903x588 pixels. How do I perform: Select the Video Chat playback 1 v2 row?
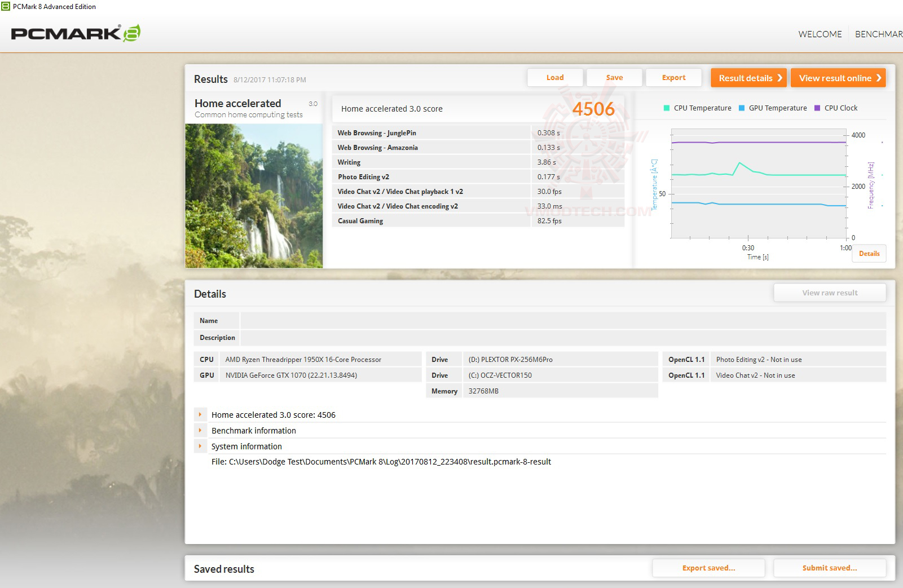click(x=478, y=192)
